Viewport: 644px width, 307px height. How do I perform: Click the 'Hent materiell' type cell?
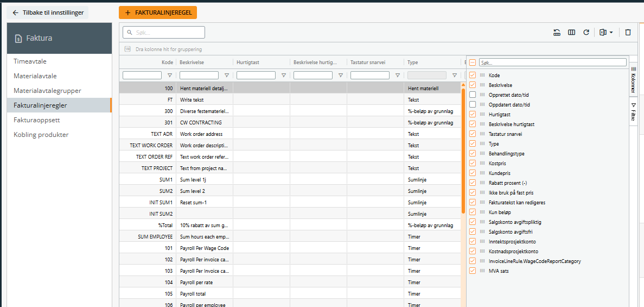tap(433, 89)
